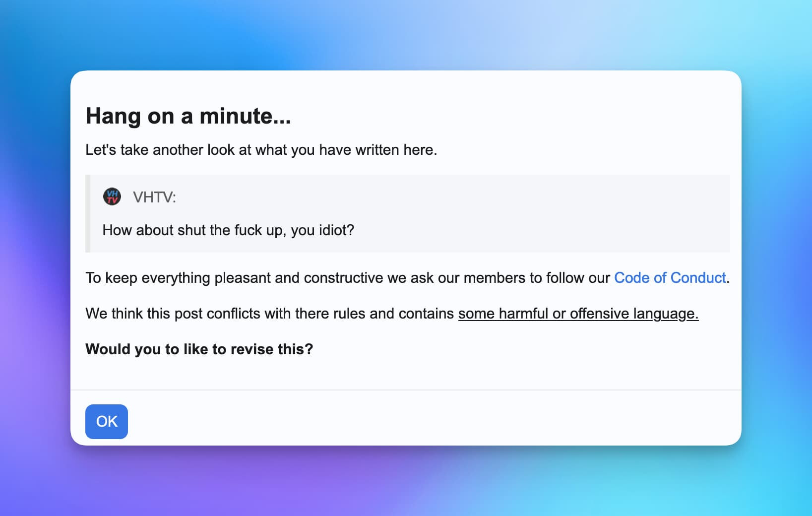Click the quoted post text about shutting up
Viewport: 812px width, 516px height.
(x=228, y=230)
